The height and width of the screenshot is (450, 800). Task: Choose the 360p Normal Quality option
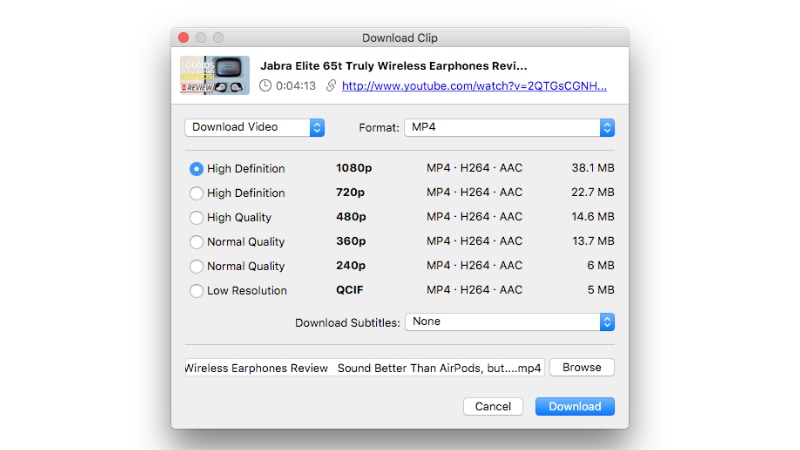196,242
